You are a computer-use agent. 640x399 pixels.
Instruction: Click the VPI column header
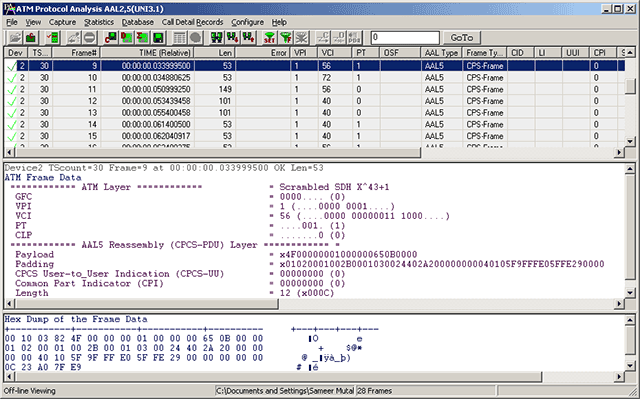coord(304,53)
